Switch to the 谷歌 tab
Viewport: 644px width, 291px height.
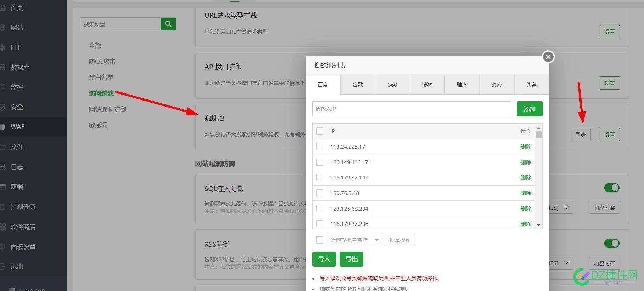click(x=358, y=85)
